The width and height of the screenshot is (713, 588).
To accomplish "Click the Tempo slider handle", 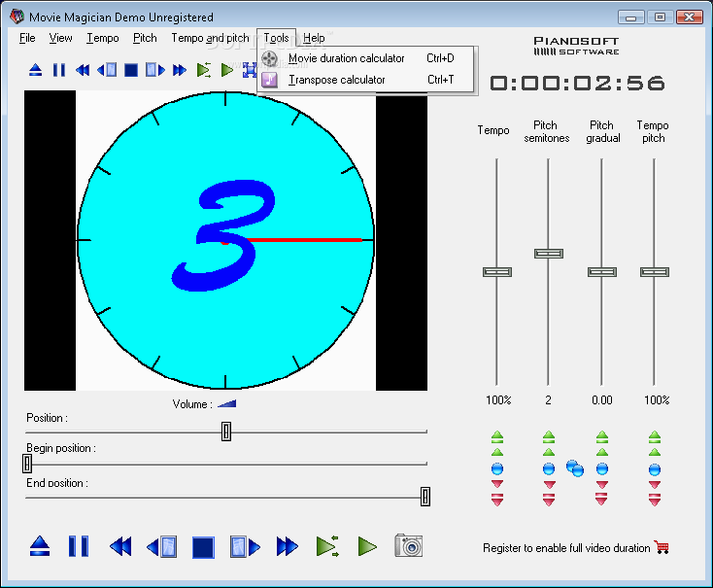I will coord(497,272).
